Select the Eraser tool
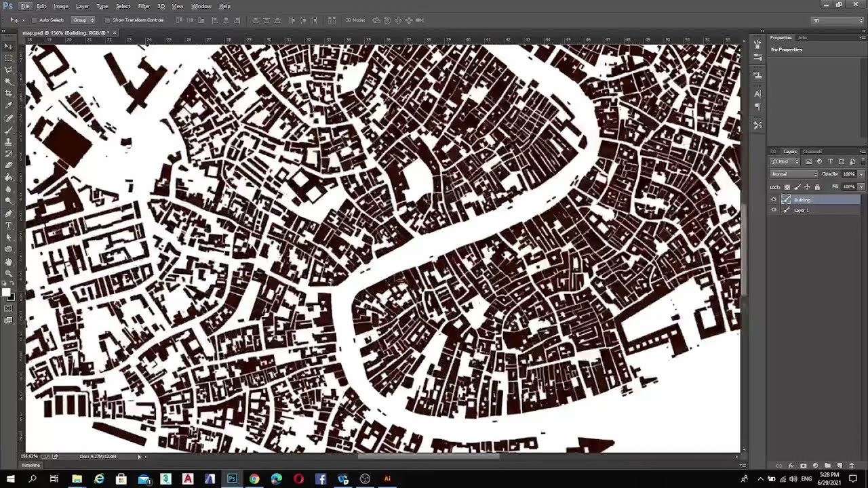This screenshot has height=488, width=868. (x=9, y=164)
